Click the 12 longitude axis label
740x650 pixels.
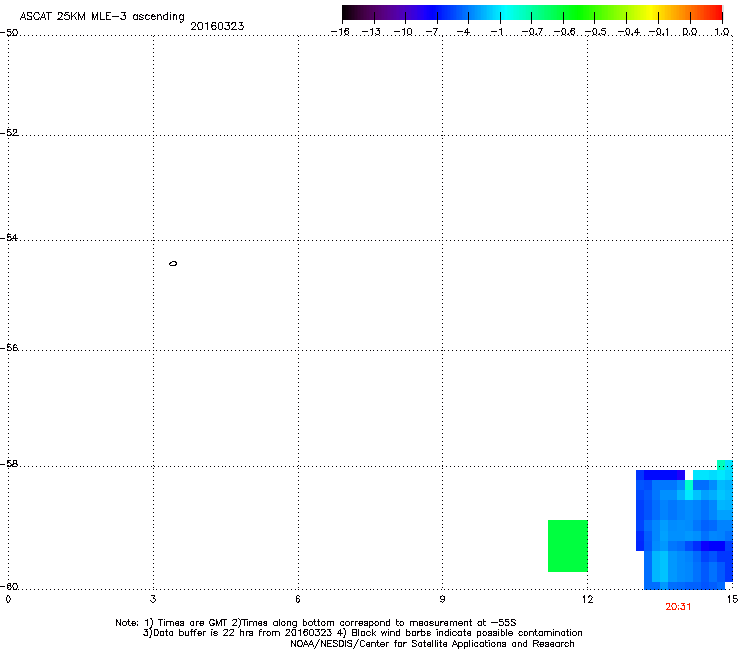point(587,599)
